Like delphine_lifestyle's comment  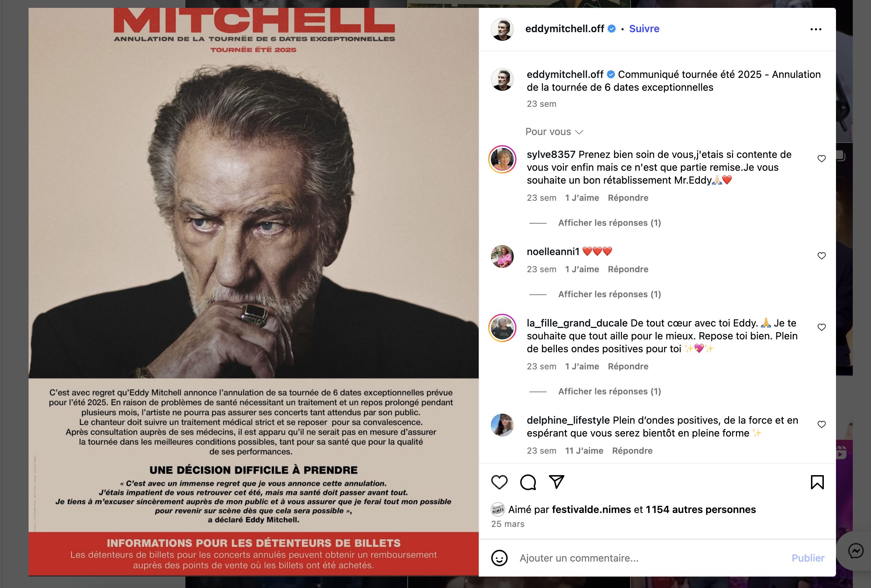(822, 424)
